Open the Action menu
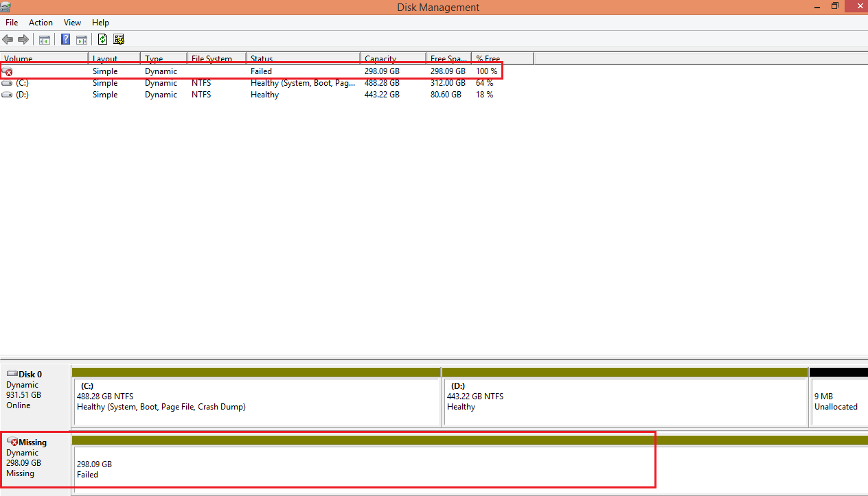Screen dimensions: 868x496 [41, 23]
